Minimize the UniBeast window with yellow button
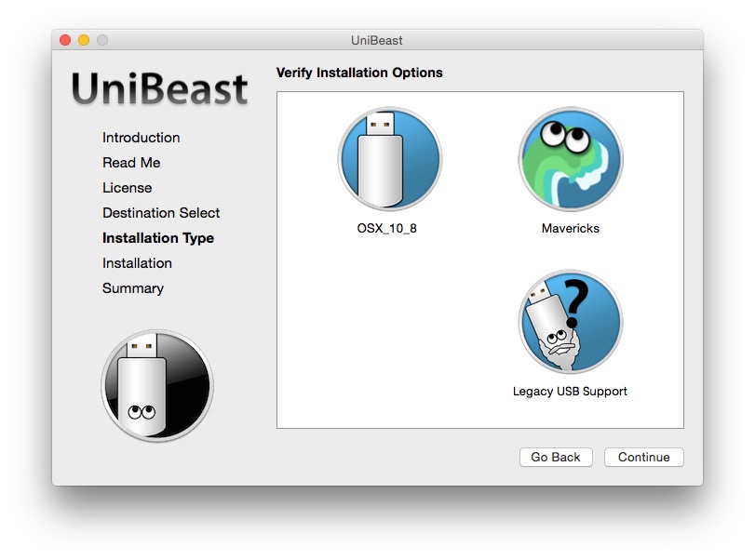This screenshot has width=755, height=560. click(84, 40)
